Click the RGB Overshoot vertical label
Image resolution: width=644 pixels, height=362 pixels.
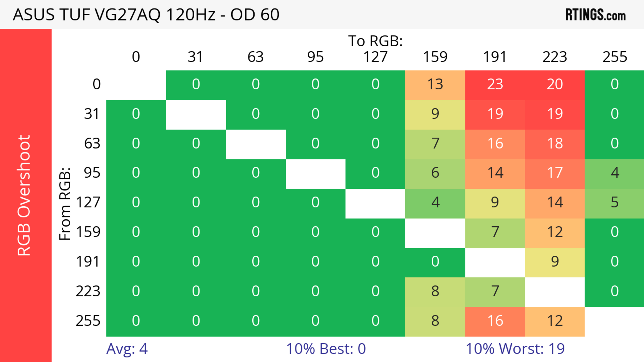click(24, 195)
